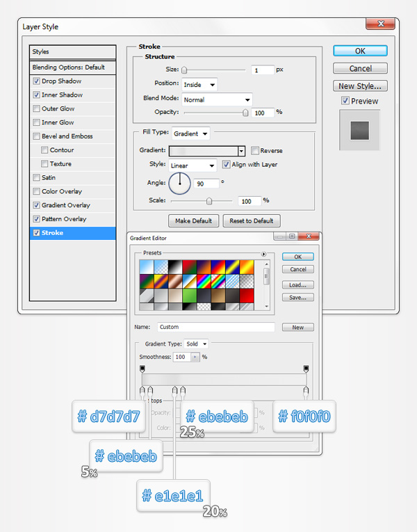Enable the Reverse gradient checkbox
Viewport: 417px width, 532px height.
point(255,150)
